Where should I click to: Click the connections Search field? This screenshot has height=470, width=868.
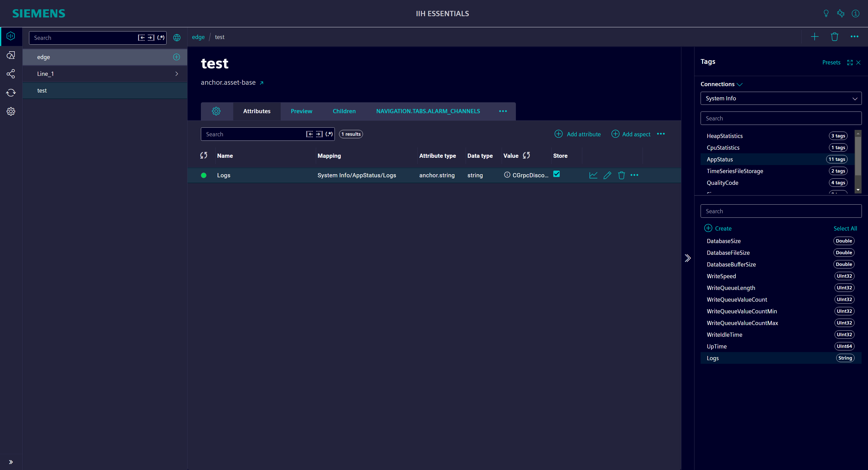(781, 118)
